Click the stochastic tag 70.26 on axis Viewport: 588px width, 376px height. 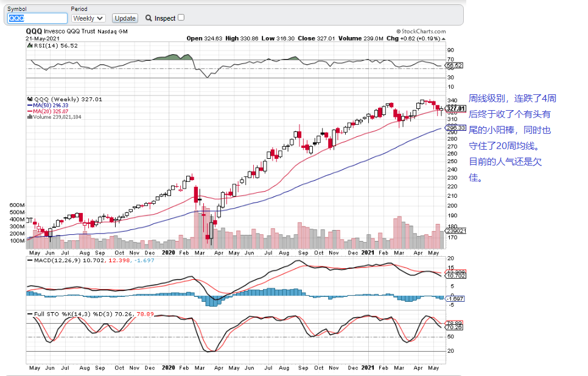(454, 328)
